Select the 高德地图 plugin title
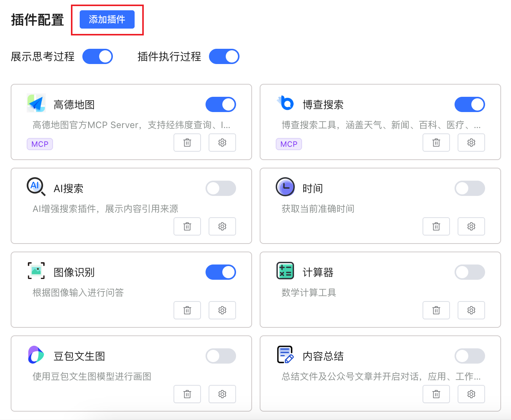 [74, 105]
